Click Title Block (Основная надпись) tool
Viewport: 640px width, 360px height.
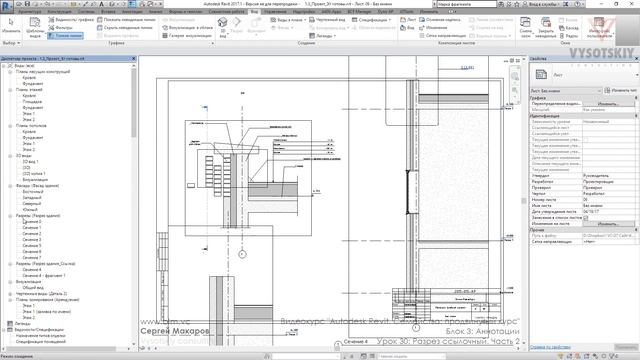point(440,20)
